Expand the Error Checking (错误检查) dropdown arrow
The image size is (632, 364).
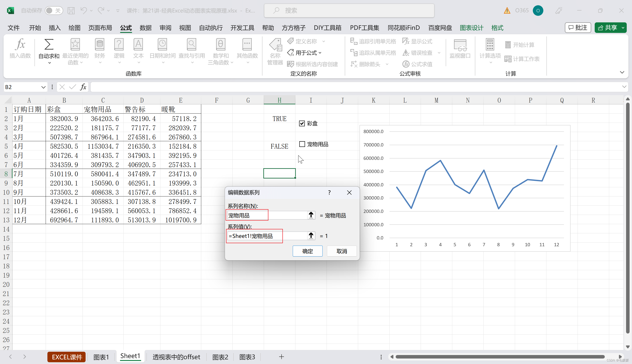coord(439,53)
